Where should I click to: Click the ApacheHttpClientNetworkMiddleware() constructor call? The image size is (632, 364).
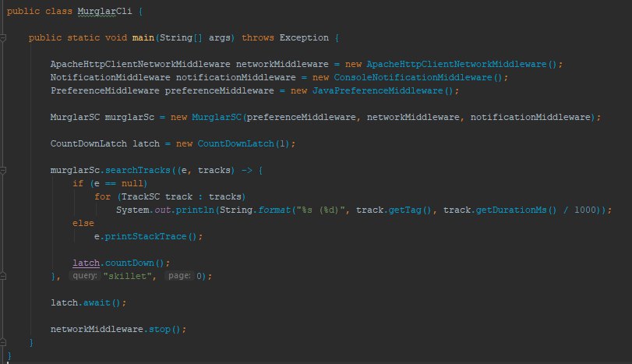461,64
